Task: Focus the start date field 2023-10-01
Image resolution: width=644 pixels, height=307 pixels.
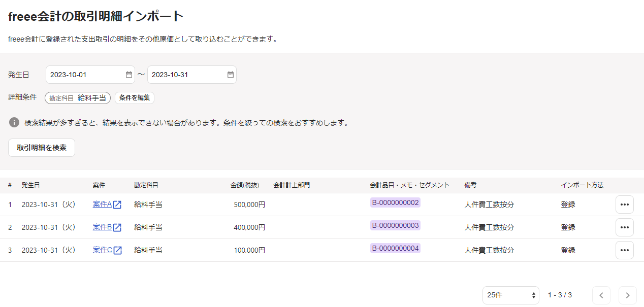Action: (x=90, y=75)
